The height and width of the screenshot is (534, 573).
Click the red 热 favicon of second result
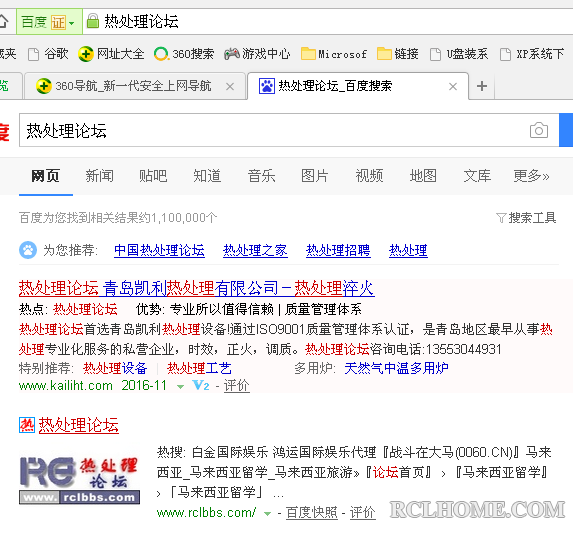point(27,425)
